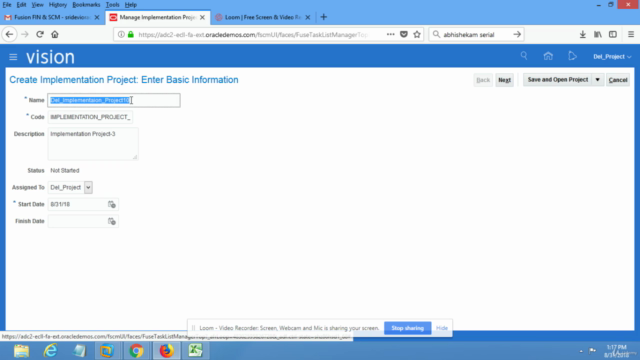The image size is (640, 360).
Task: Open a new browser tab
Action: point(324,17)
